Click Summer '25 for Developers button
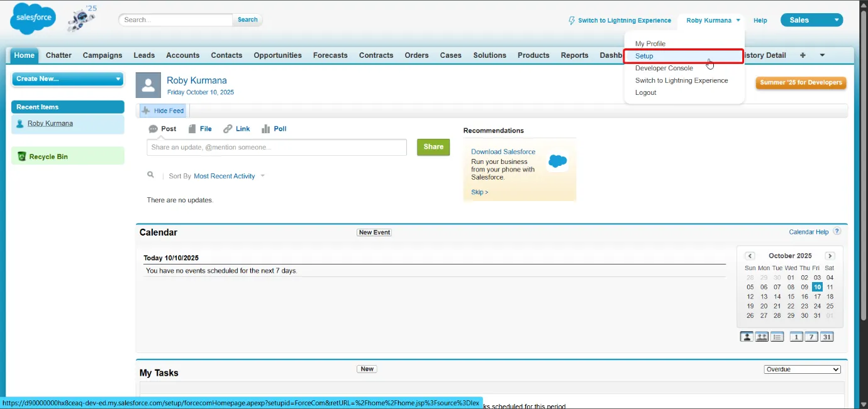The width and height of the screenshot is (868, 409). [801, 83]
